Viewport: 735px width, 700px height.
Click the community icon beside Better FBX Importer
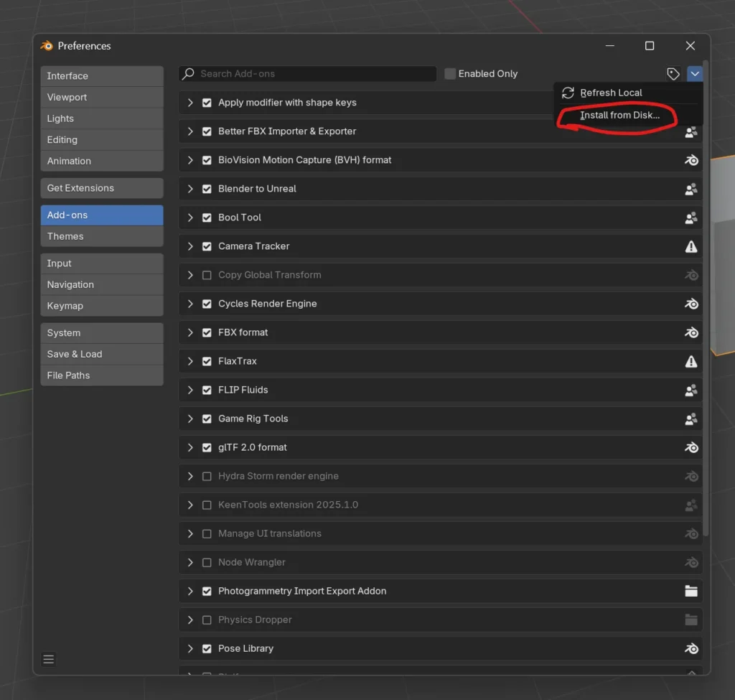coord(690,131)
